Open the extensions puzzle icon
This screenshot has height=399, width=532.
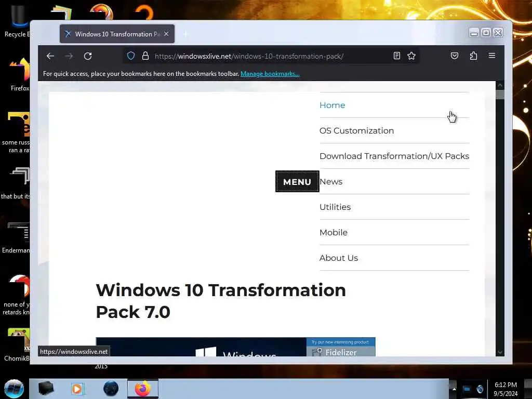[473, 56]
